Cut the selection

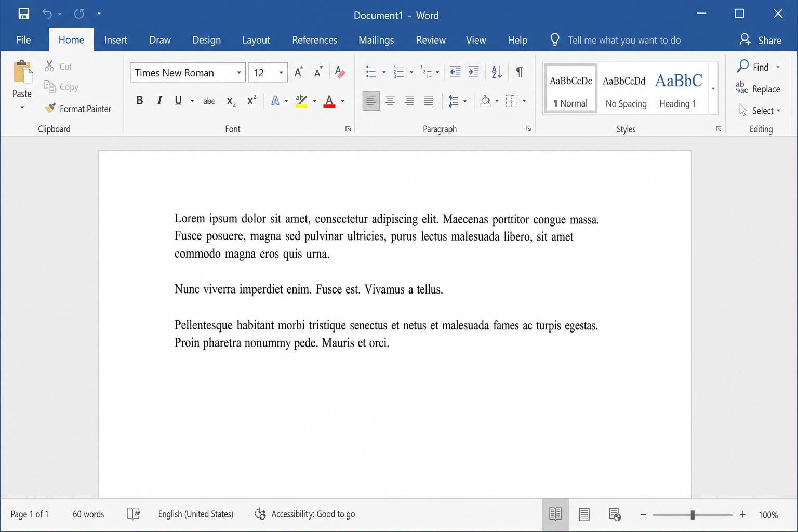[x=58, y=66]
